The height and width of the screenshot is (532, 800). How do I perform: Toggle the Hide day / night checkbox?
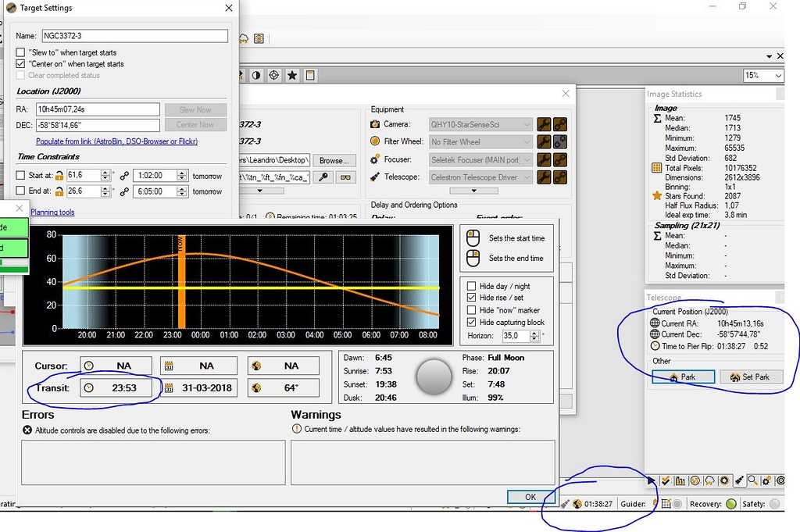(x=473, y=286)
